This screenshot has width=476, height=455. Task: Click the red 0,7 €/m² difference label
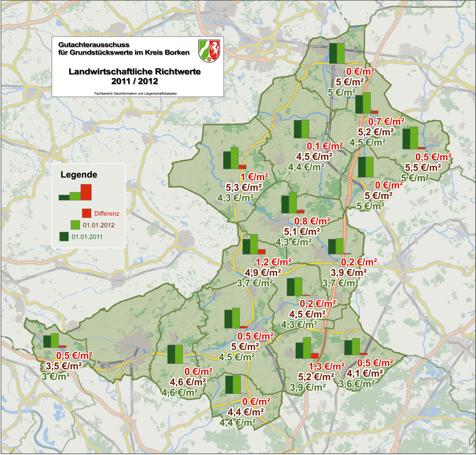pos(386,121)
